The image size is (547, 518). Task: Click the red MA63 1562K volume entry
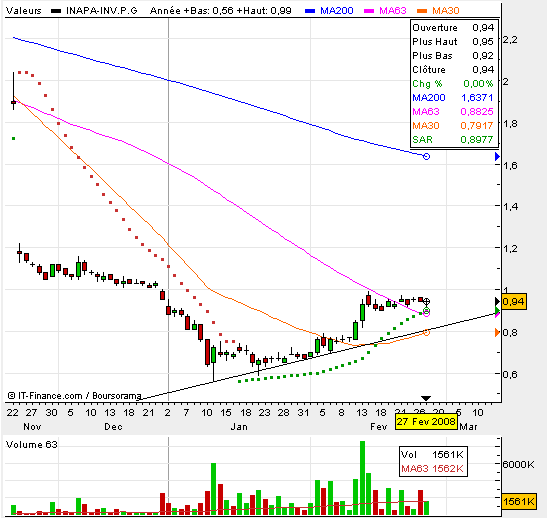click(433, 468)
